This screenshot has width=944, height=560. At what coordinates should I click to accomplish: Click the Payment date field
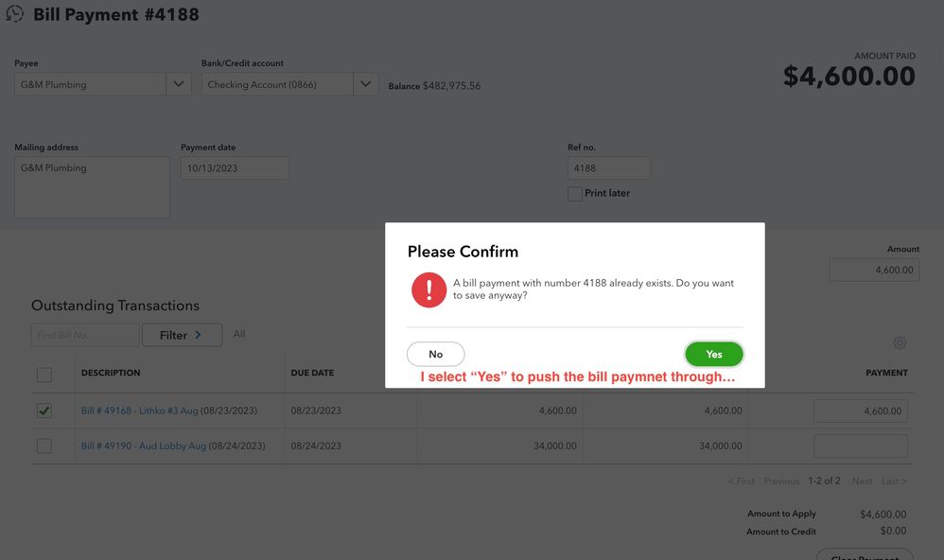coord(235,168)
